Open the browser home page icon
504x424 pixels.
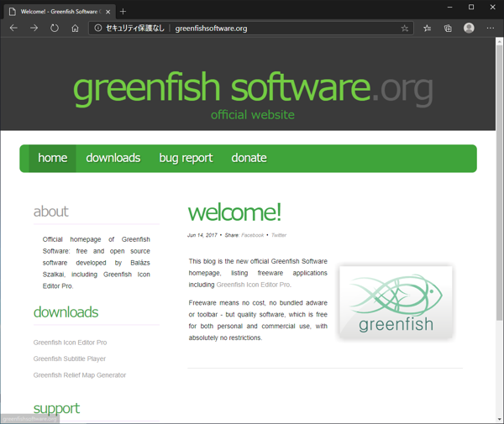point(75,29)
